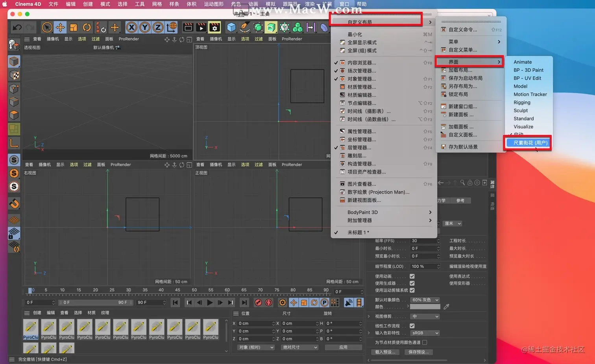Toggle the 使用生成器 checkbox

click(x=412, y=283)
